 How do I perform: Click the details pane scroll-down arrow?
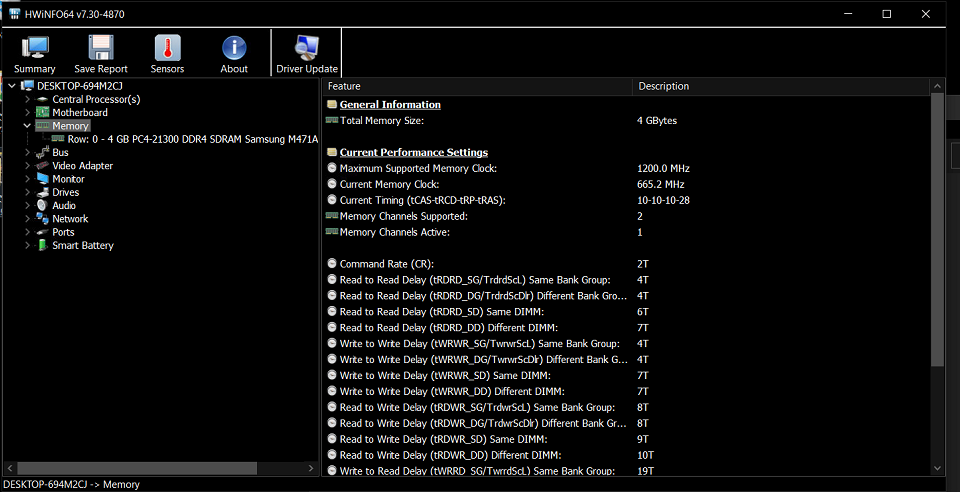(x=937, y=468)
